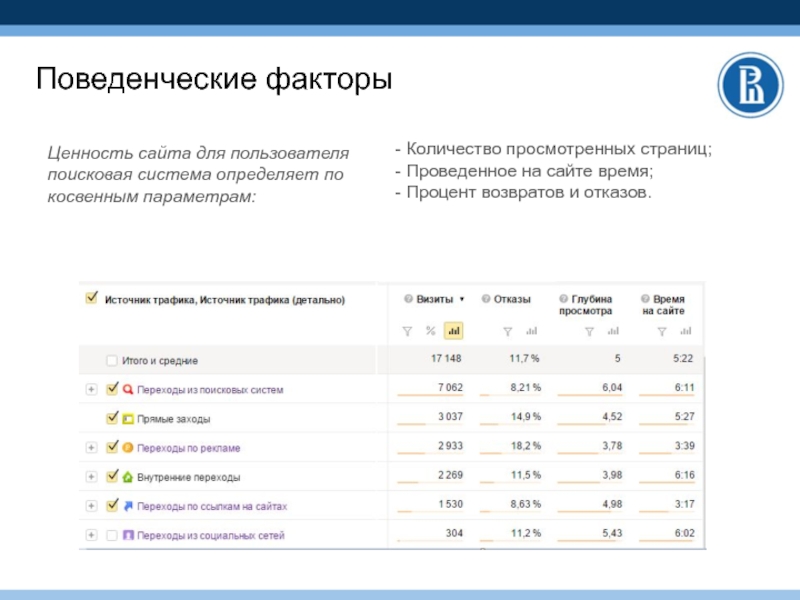
Task: Click visits value 304
Action: 454,533
